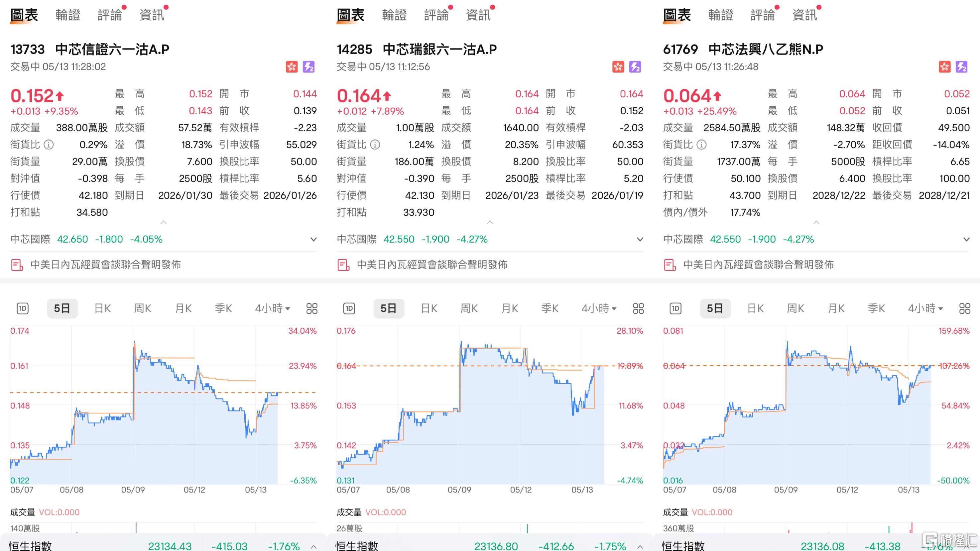
Task: Collapse details chevron under 61769 stats
Action: (816, 222)
